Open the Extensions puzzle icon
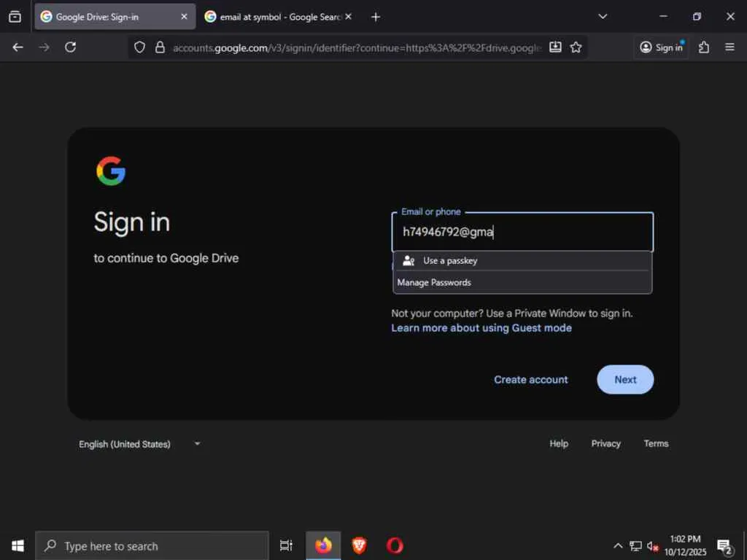747x560 pixels. coord(704,47)
